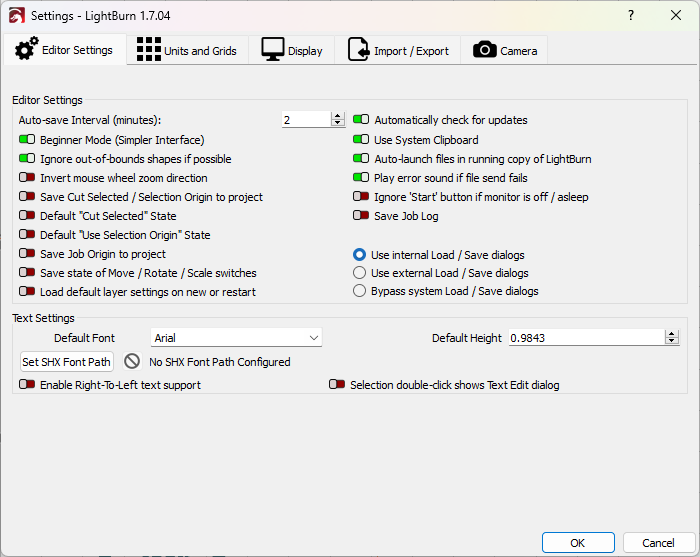Image resolution: width=700 pixels, height=557 pixels.
Task: Click the gear icon on Editor Settings tab
Action: click(x=26, y=49)
